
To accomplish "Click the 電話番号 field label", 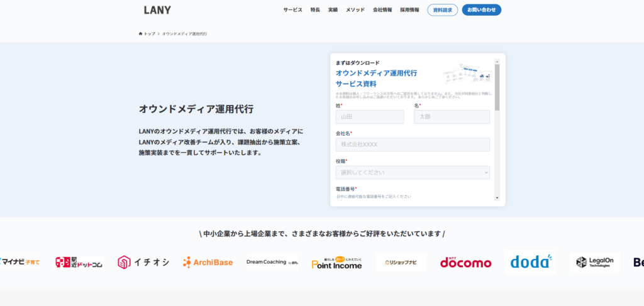I will [x=347, y=189].
